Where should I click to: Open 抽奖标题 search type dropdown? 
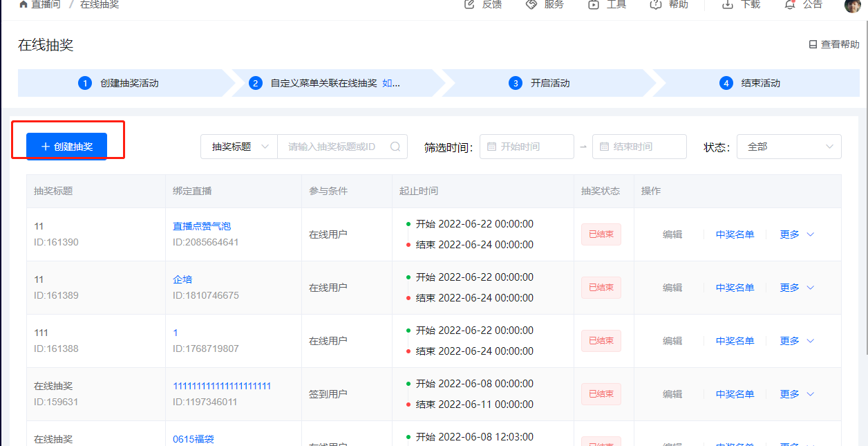tap(239, 147)
